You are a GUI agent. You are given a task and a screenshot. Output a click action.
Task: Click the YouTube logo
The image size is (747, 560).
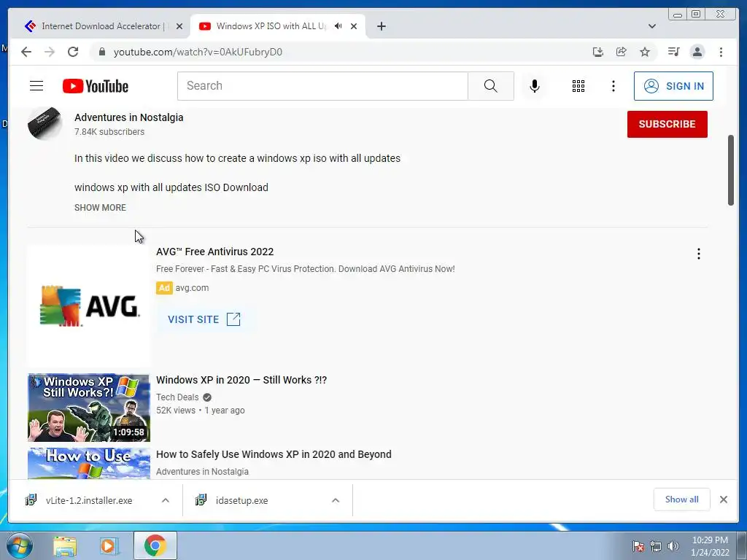click(x=96, y=86)
